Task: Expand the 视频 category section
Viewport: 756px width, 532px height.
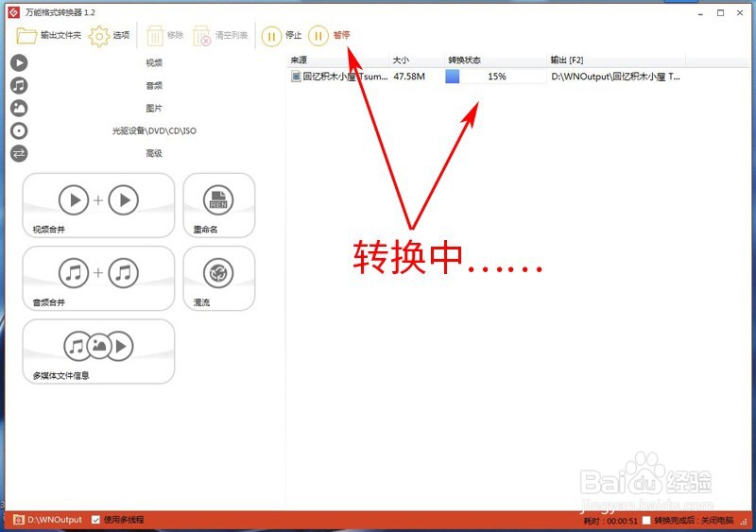Action: (154, 62)
